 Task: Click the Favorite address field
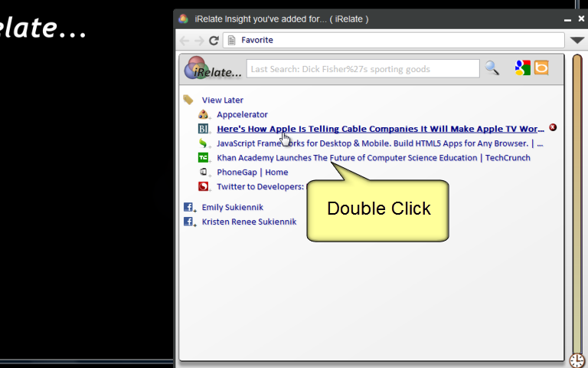pos(394,40)
